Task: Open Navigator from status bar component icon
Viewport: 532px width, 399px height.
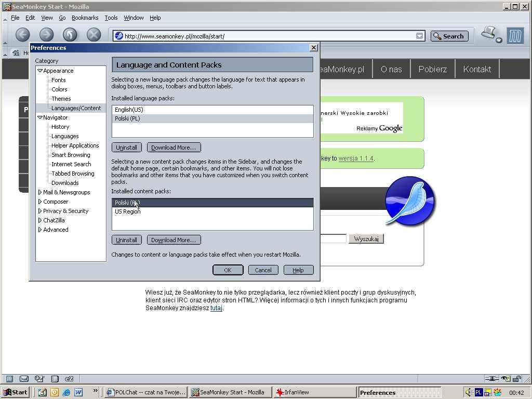Action: click(x=9, y=379)
